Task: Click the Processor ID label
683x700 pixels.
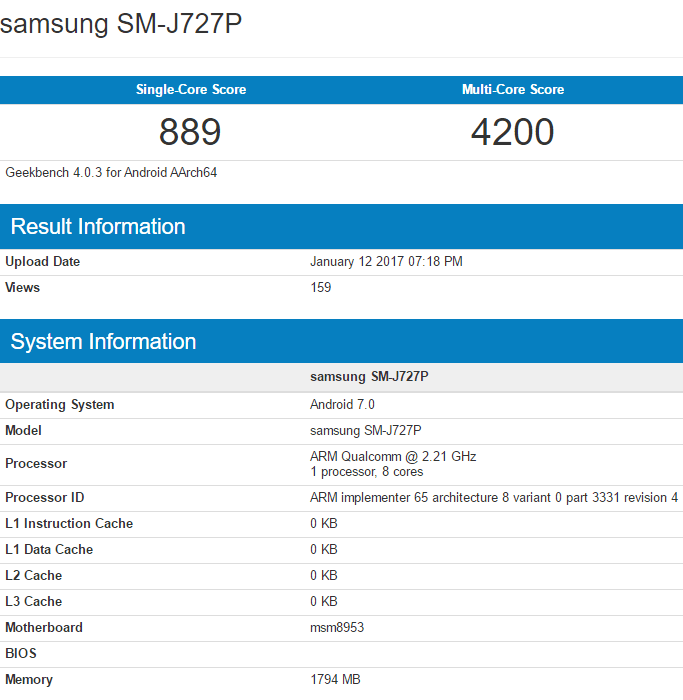Action: 45,497
